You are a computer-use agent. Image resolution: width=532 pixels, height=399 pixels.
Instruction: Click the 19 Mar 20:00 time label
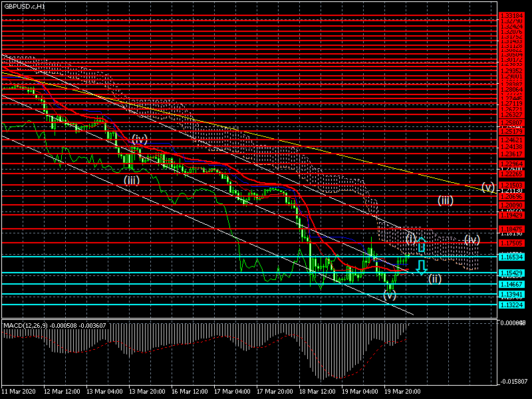click(x=402, y=391)
